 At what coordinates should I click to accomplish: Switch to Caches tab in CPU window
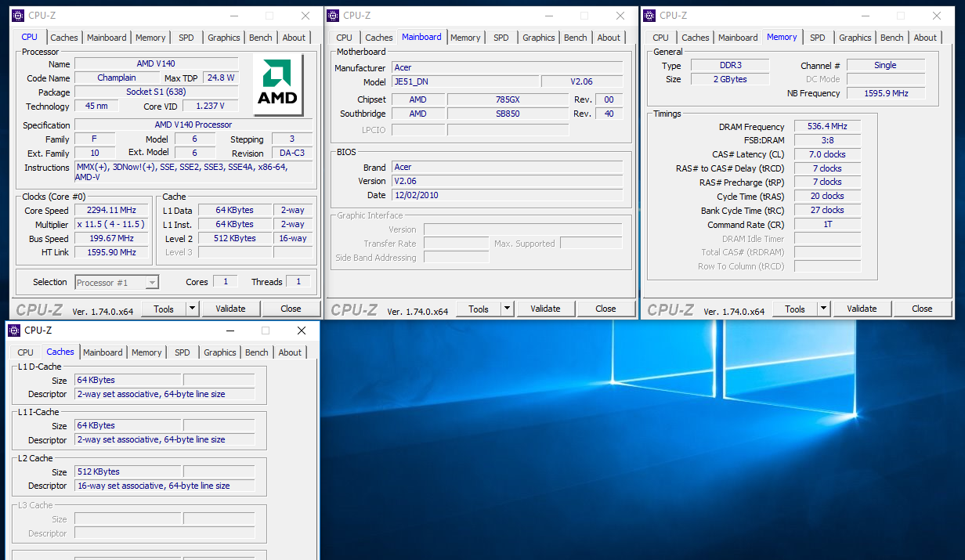[64, 38]
